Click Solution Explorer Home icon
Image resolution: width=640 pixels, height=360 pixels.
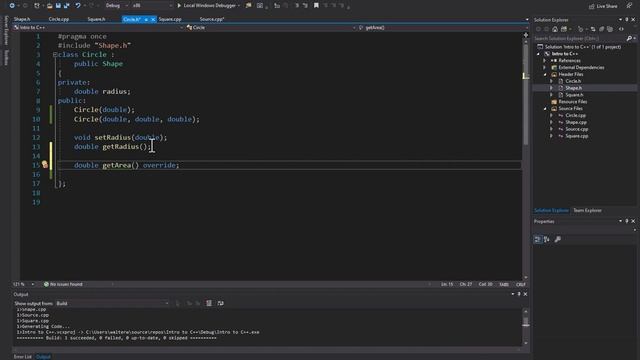pos(555,29)
